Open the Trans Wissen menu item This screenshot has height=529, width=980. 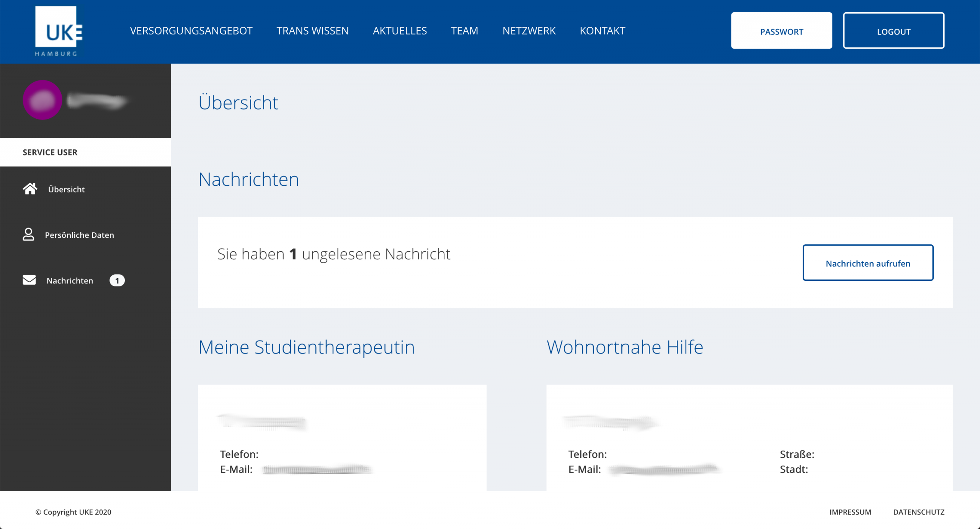313,31
